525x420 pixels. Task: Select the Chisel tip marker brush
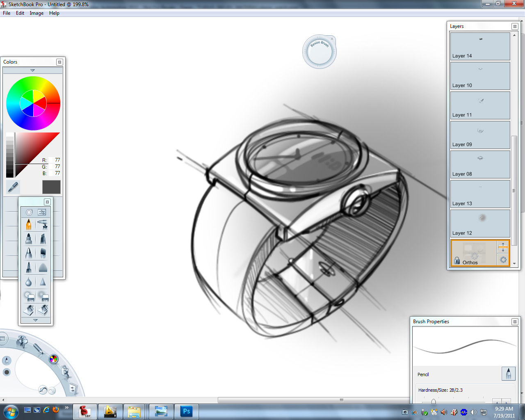(42, 238)
